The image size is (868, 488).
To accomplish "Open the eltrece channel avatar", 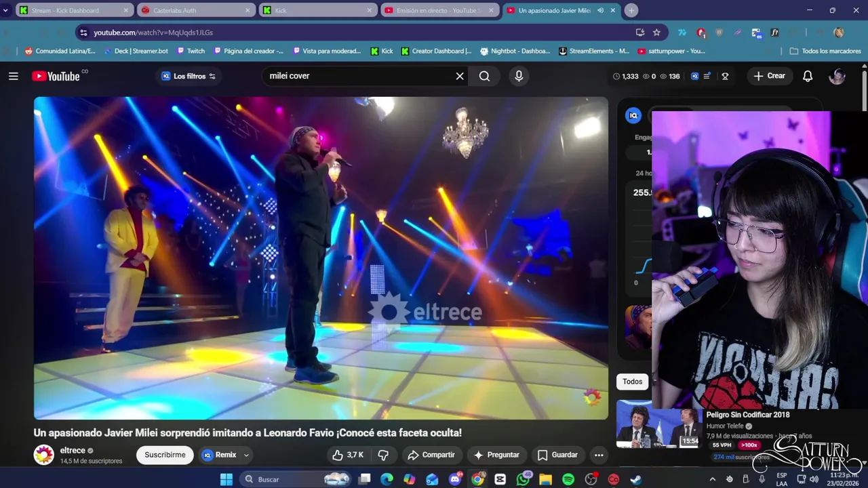I will coord(44,455).
